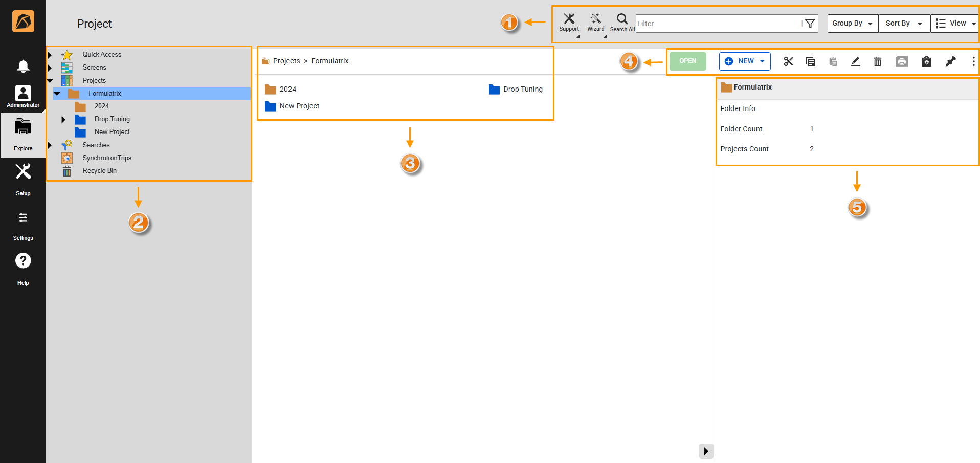Open the notifications bell
Viewport: 980px width, 463px height.
(23, 66)
